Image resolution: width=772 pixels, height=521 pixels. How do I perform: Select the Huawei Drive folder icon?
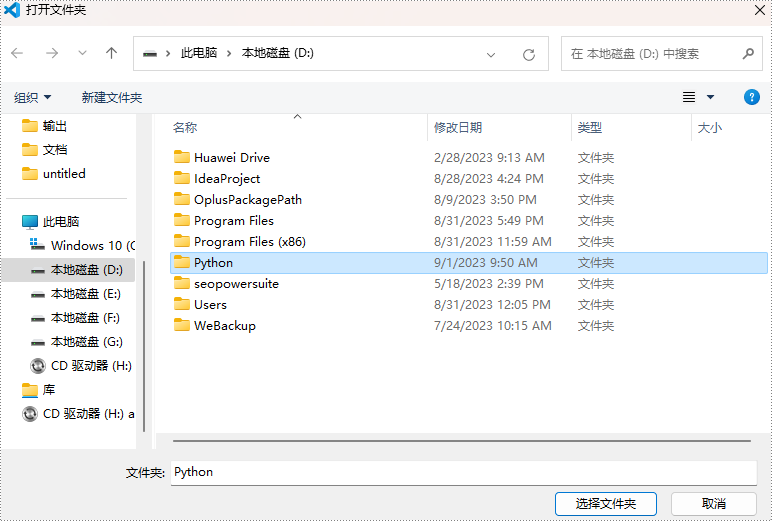coord(182,157)
